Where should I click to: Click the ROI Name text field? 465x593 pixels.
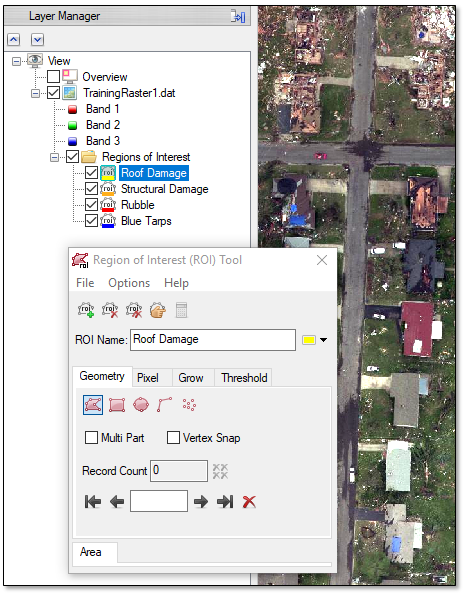pos(213,340)
